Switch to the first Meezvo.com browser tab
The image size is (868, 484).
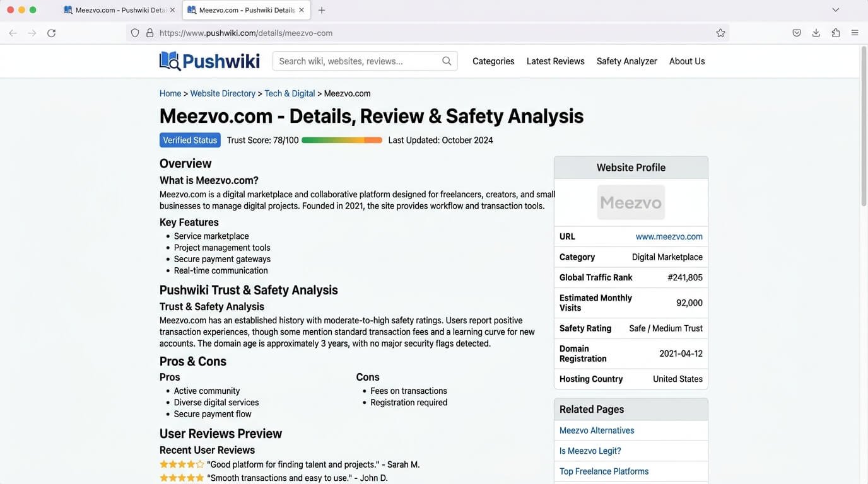[x=120, y=10]
